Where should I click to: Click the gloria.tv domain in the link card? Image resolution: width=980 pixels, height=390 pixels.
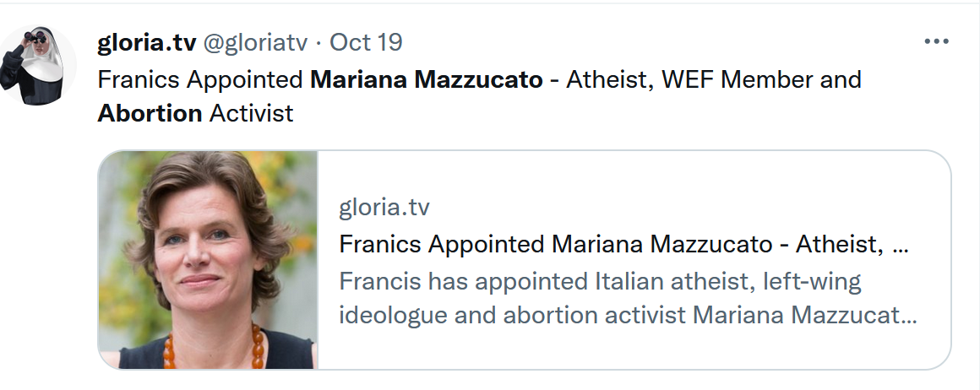pos(384,208)
